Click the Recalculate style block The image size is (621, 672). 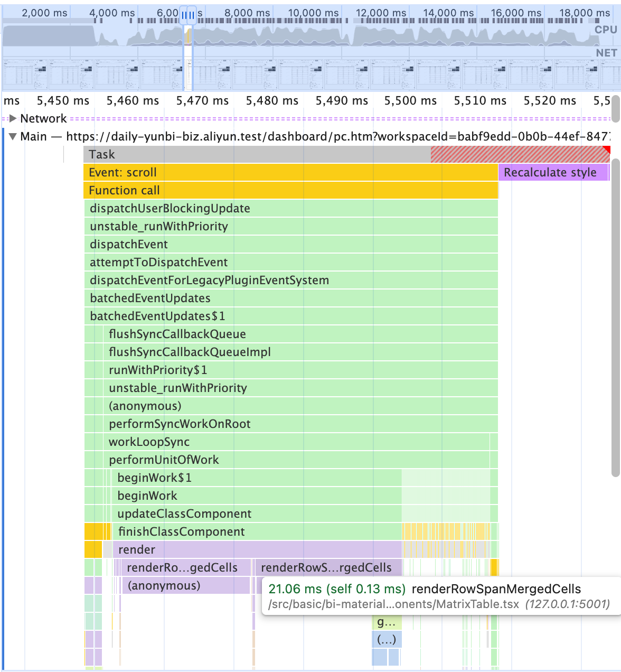click(553, 172)
